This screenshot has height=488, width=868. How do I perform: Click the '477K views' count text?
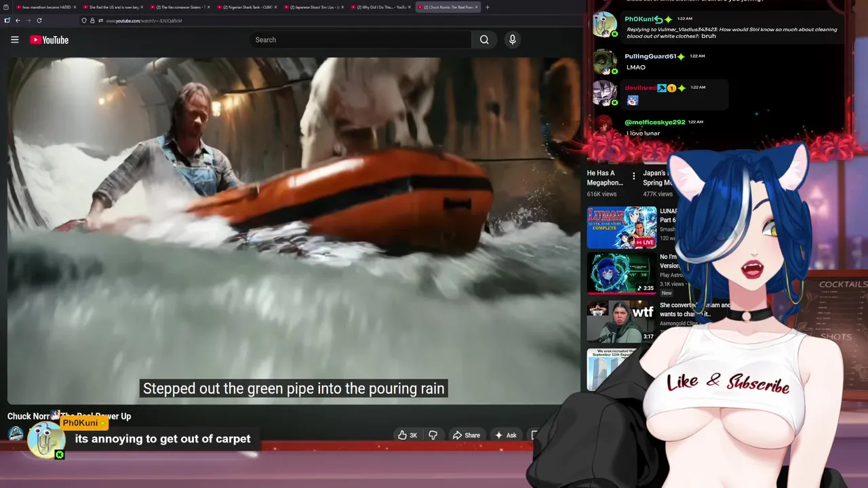coord(658,194)
